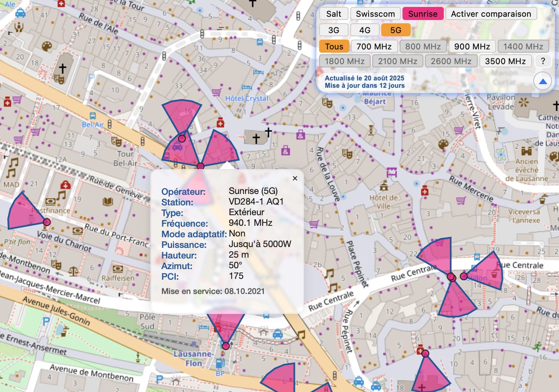The image size is (559, 392).
Task: Toggle the 5G network filter
Action: pos(396,30)
